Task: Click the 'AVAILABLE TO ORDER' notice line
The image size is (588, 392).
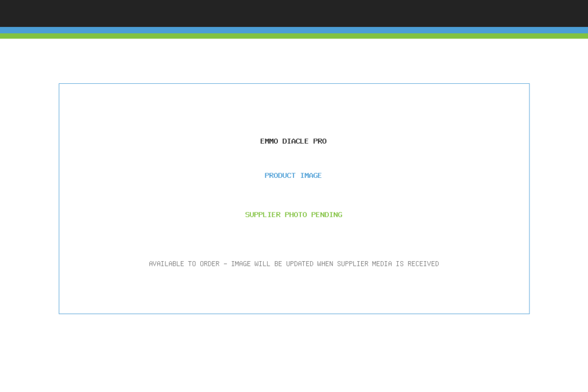Action: point(293,264)
